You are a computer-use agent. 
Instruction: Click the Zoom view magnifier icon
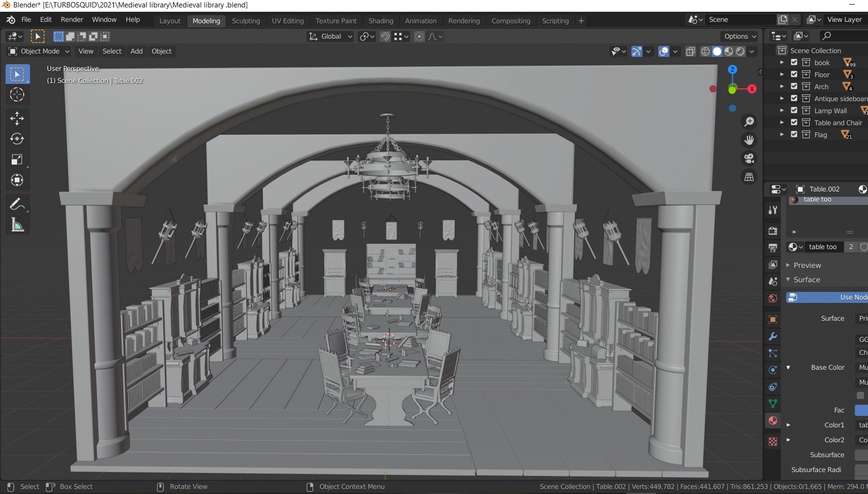coord(749,122)
